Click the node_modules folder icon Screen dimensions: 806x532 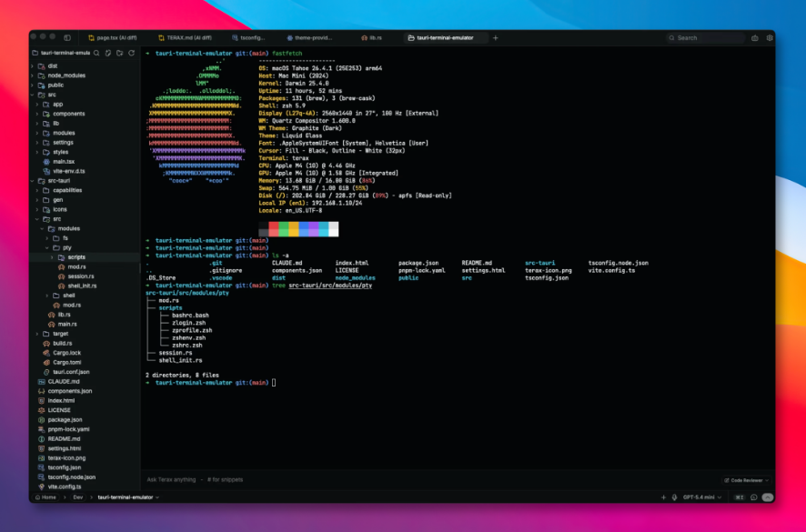click(x=42, y=75)
